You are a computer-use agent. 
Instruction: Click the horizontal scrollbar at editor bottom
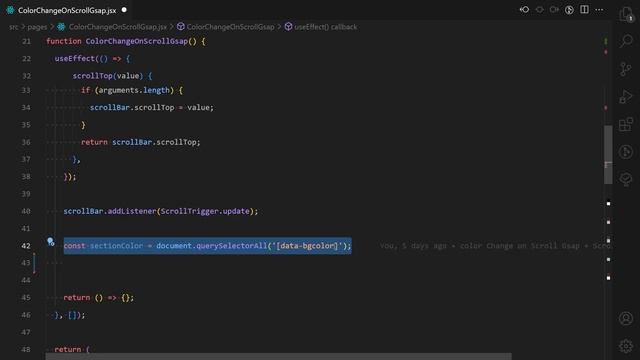(278, 357)
